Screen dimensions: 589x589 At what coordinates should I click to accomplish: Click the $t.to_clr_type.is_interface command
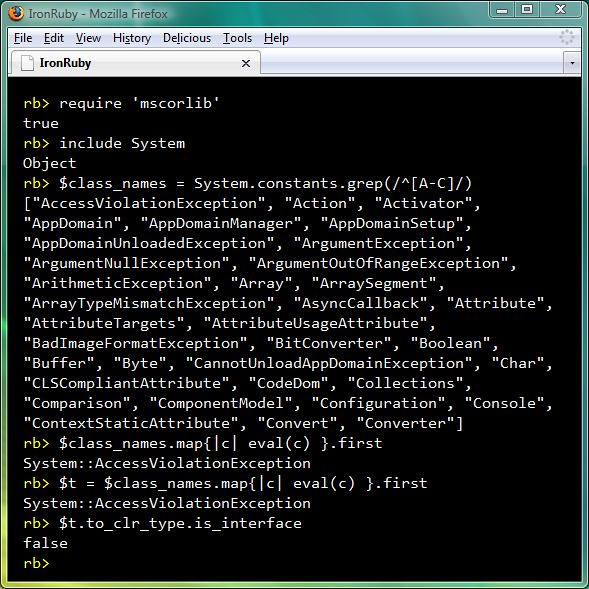(181, 523)
